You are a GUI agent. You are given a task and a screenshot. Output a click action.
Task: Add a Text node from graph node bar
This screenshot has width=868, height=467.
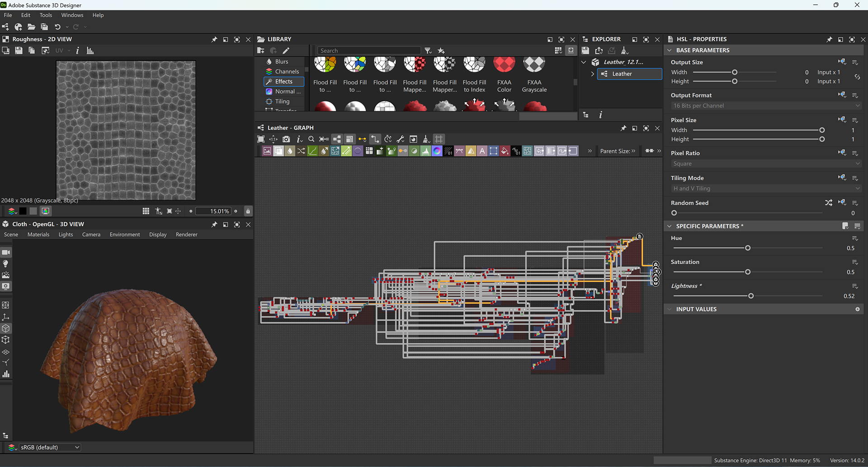tap(482, 151)
